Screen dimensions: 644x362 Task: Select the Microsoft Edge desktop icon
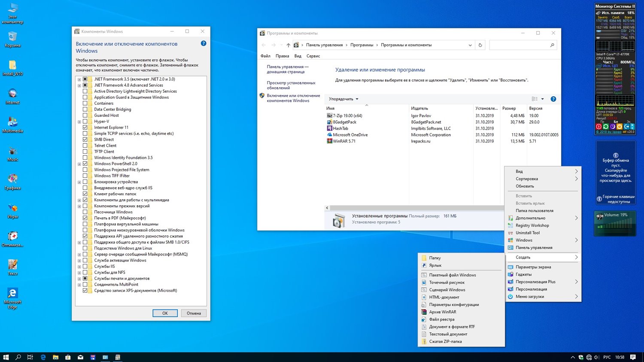click(x=12, y=298)
